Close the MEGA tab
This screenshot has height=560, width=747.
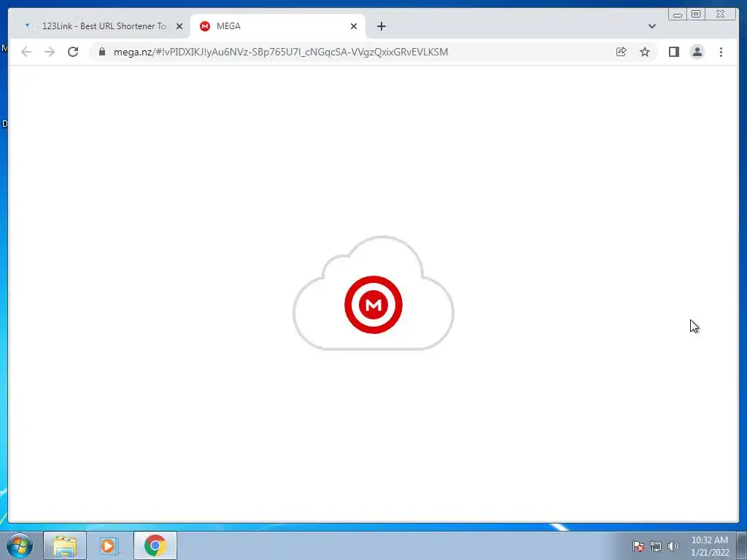[x=354, y=26]
